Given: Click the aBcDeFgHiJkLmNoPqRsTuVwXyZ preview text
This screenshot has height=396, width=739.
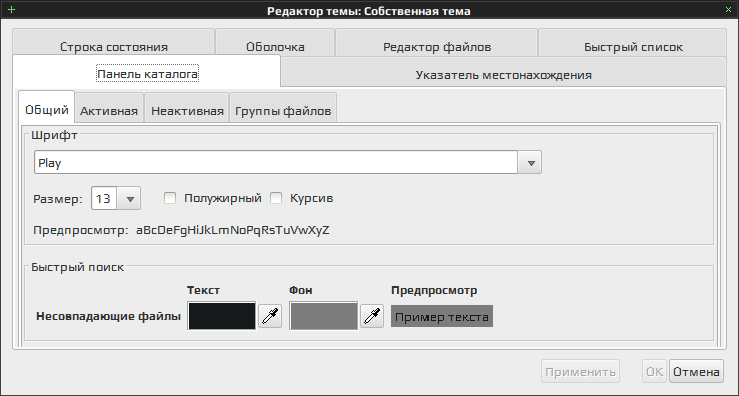Looking at the screenshot, I should [233, 231].
